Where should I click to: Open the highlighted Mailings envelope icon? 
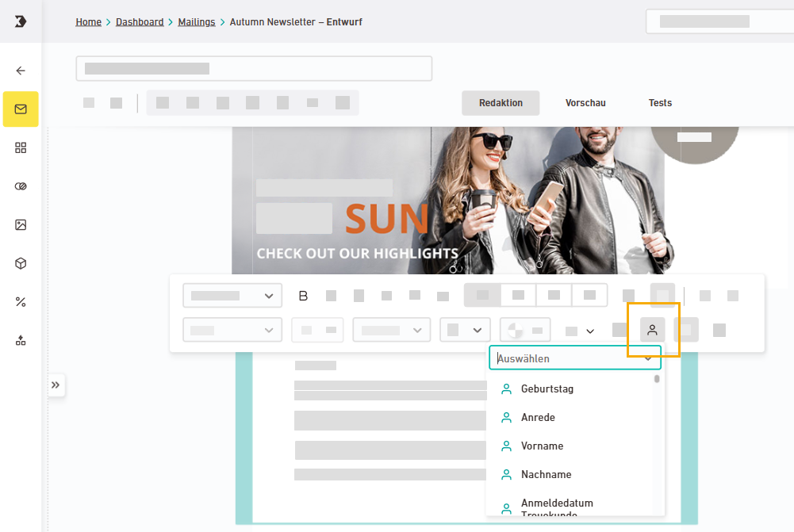pos(21,109)
